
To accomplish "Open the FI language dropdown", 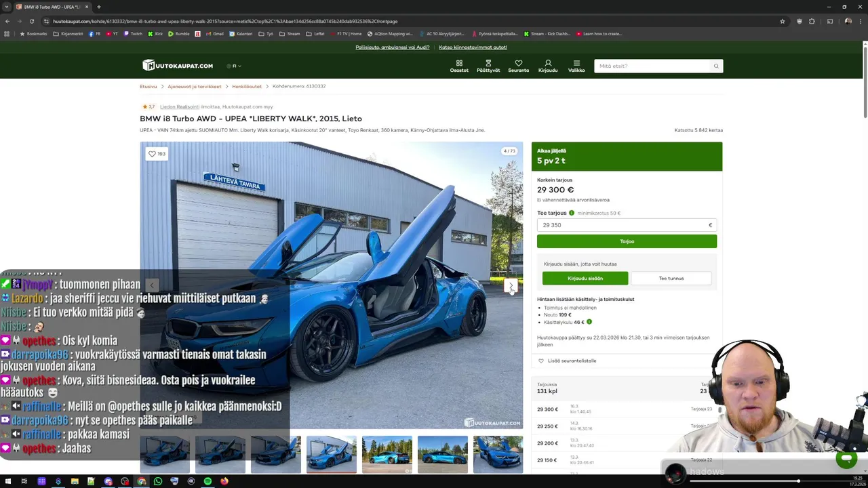I will (x=234, y=66).
